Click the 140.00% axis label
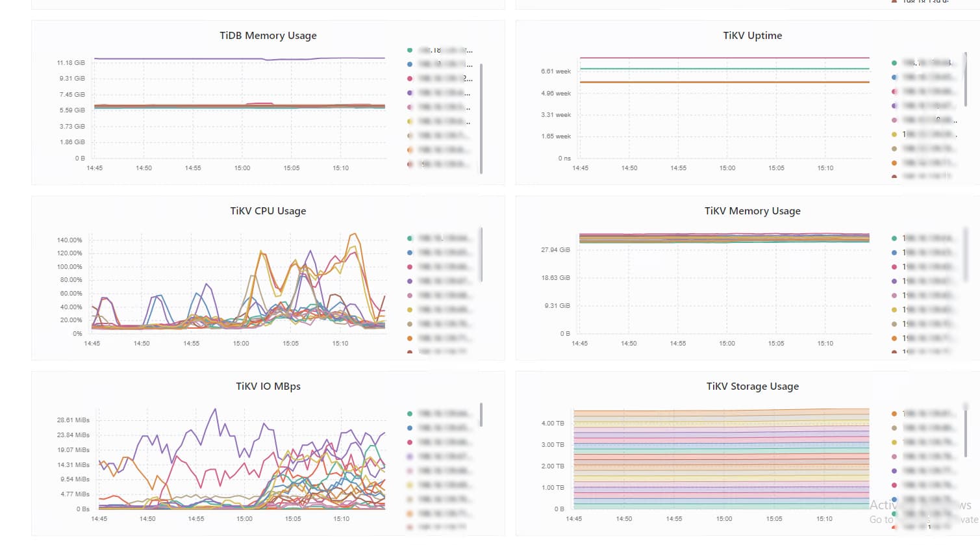Screen dimensions: 980x545 [69, 240]
